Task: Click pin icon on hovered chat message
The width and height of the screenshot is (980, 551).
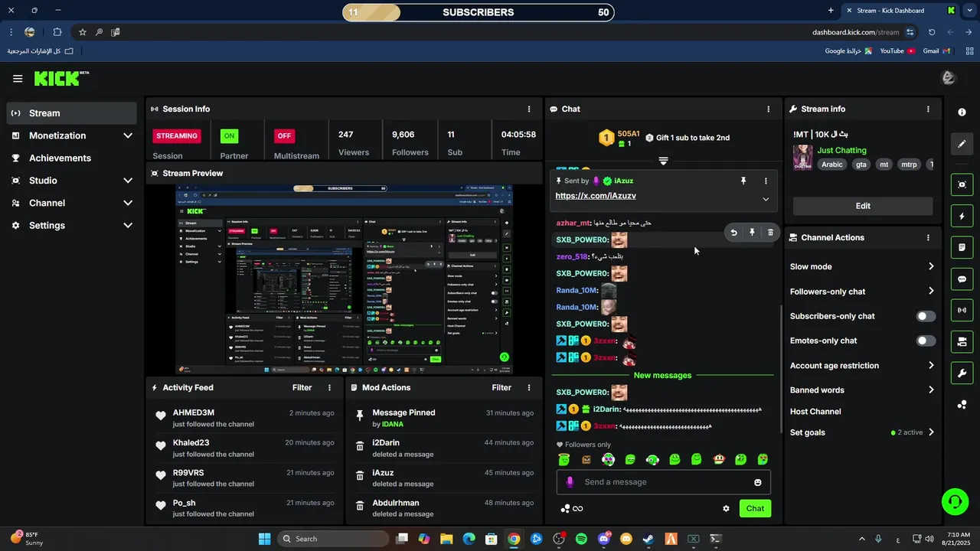Action: click(x=752, y=233)
